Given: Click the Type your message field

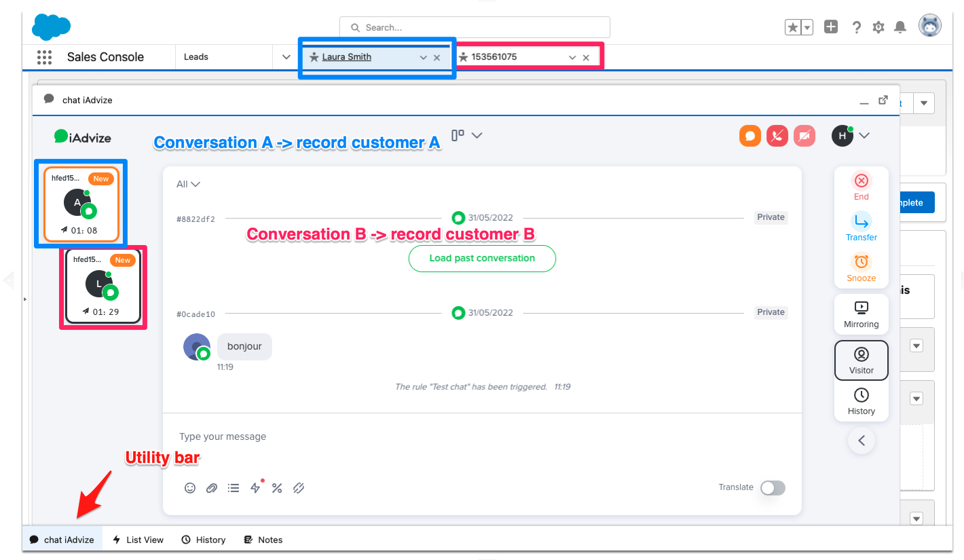Looking at the screenshot, I should click(x=475, y=436).
